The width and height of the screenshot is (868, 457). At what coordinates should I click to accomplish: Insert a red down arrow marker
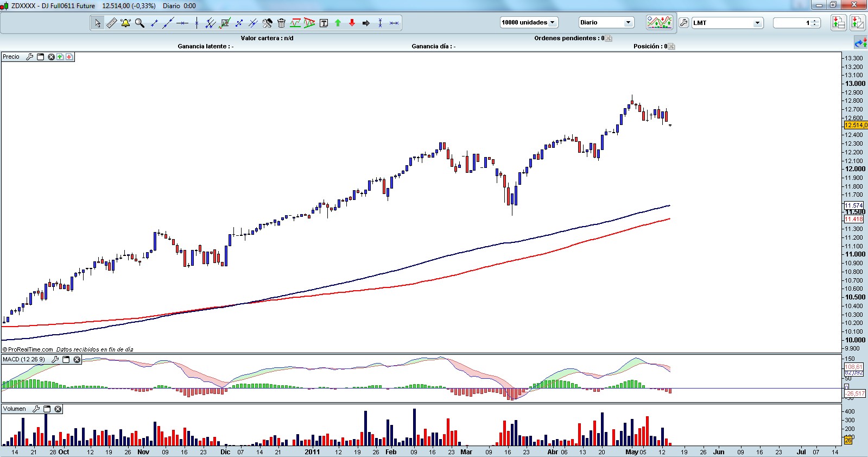(352, 23)
